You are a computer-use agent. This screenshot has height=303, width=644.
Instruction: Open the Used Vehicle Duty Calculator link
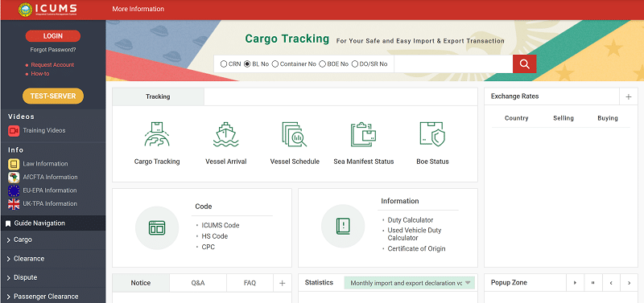(x=415, y=234)
